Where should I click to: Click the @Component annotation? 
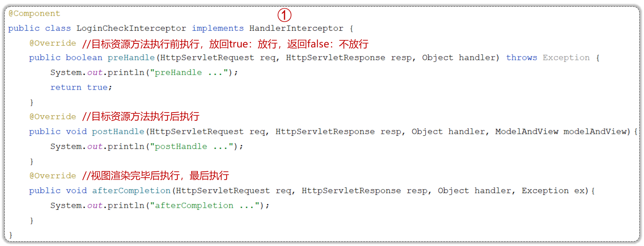click(34, 13)
